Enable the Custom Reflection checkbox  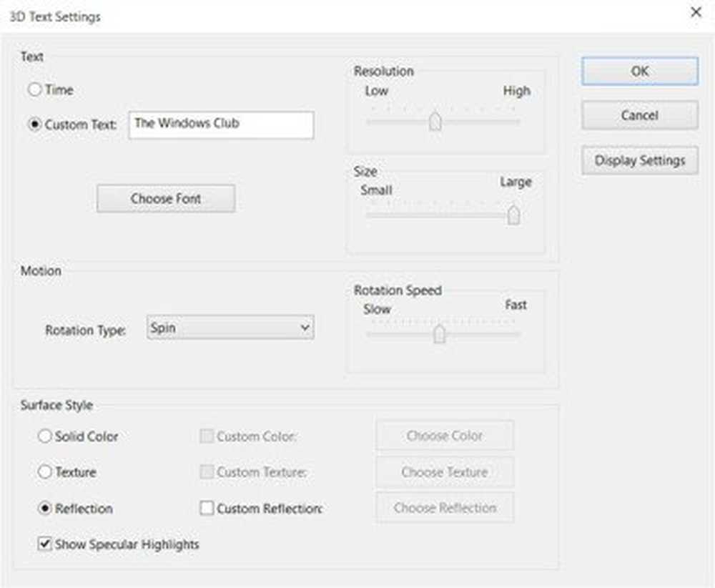tap(207, 509)
